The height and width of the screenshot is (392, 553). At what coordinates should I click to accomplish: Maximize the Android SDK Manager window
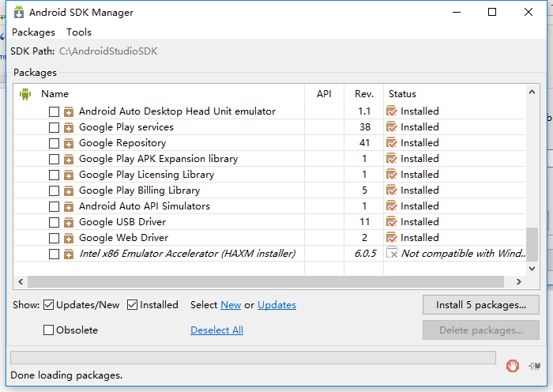tap(492, 12)
